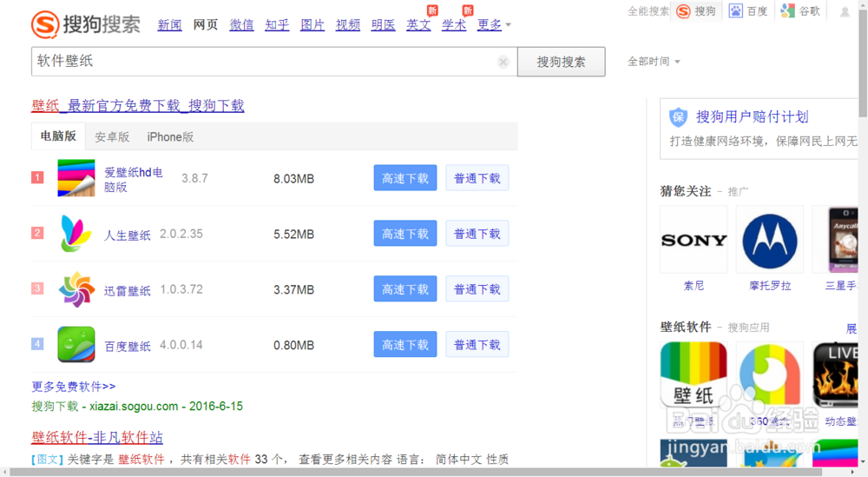
Task: Click 普通下载 for 人生壁纸
Action: 477,233
